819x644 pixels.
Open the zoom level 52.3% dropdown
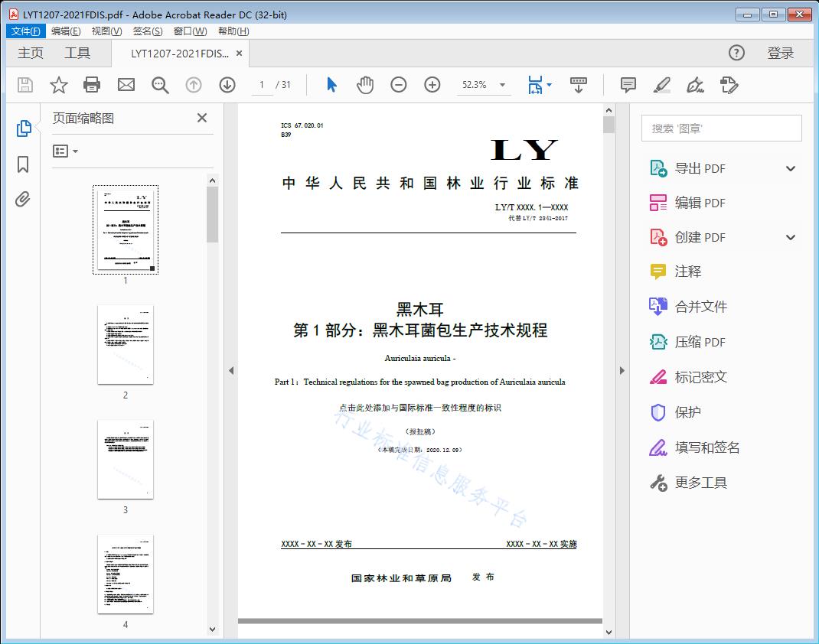(484, 85)
